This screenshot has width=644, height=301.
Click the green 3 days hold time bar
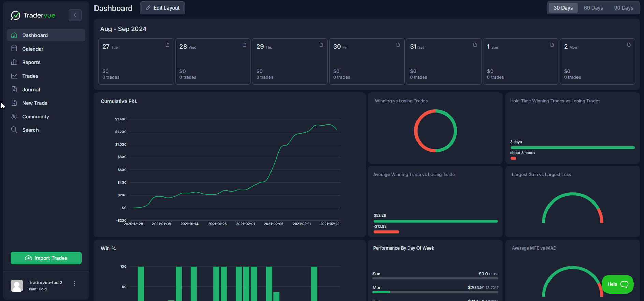click(572, 148)
